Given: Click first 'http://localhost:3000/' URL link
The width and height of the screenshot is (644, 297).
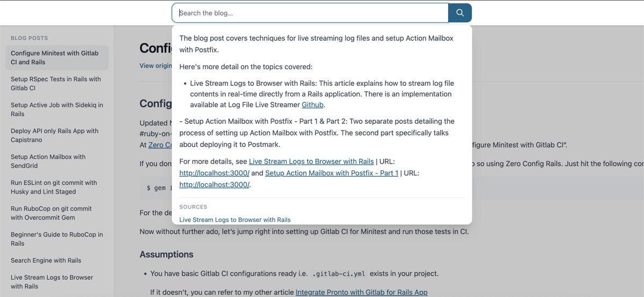Looking at the screenshot, I should (214, 173).
